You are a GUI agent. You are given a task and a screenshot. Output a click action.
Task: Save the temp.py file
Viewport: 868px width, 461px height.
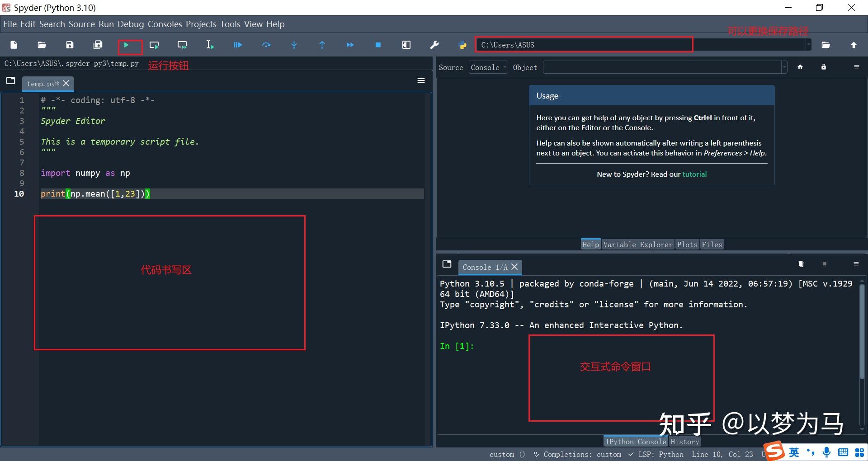point(69,45)
